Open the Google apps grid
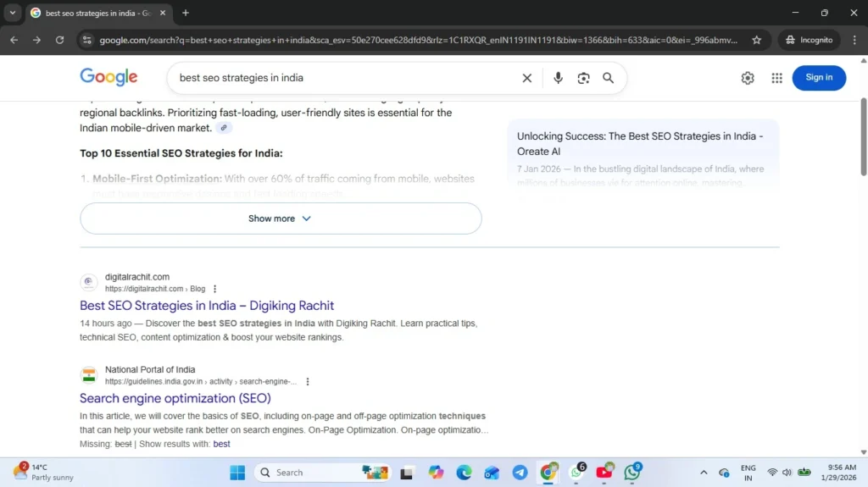This screenshot has height=487, width=868. pyautogui.click(x=776, y=78)
